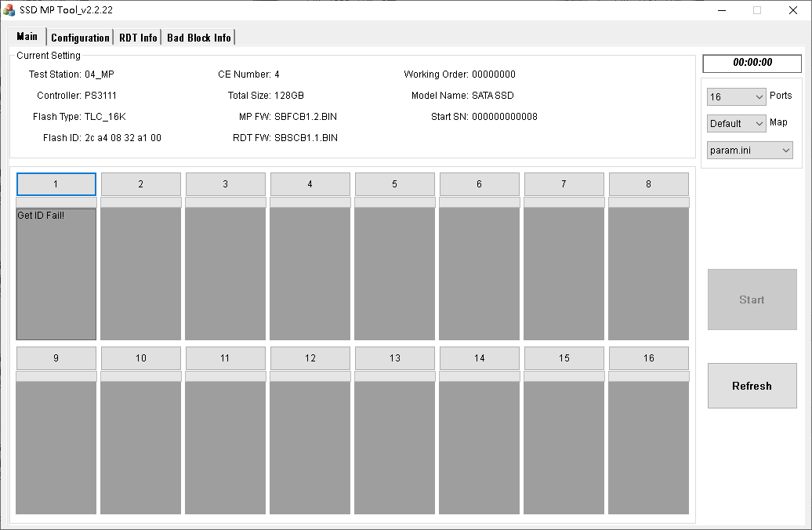
Task: Click the Get ID Fail status panel
Action: (56, 274)
